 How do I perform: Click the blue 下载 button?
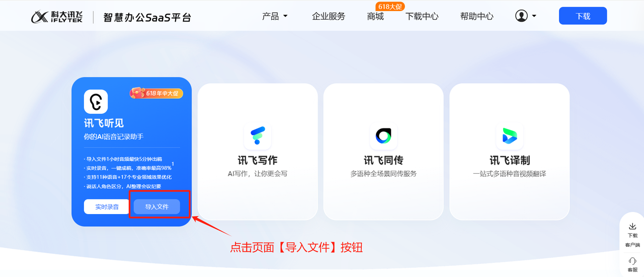tap(583, 16)
